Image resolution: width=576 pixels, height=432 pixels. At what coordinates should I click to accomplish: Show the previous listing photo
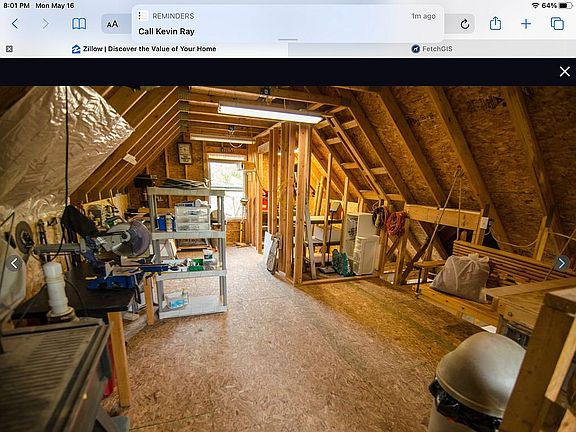(x=14, y=263)
